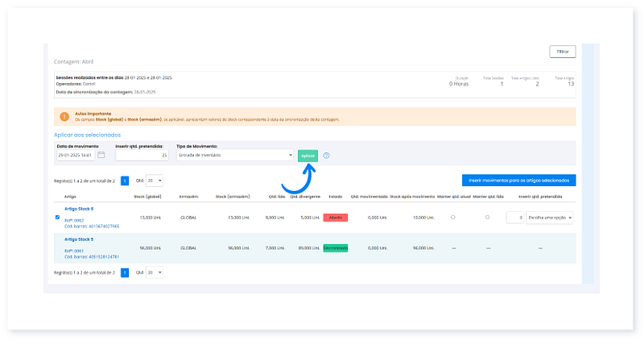
Task: Click the Ref: 0061 text
Action: (x=74, y=251)
